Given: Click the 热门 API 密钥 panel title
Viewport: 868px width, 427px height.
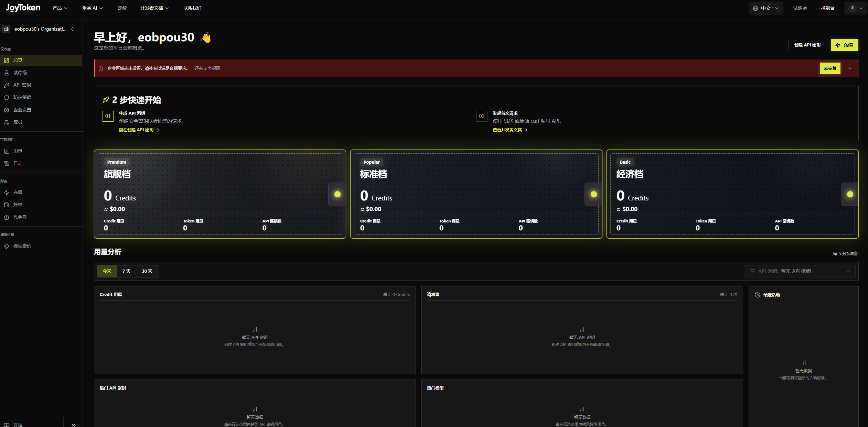Looking at the screenshot, I should [x=113, y=388].
